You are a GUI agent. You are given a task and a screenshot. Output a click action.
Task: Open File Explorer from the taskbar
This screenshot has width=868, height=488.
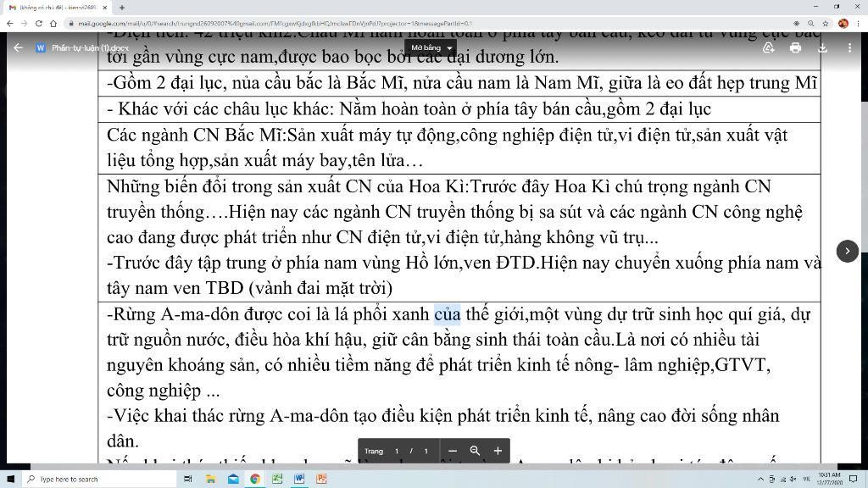210,480
